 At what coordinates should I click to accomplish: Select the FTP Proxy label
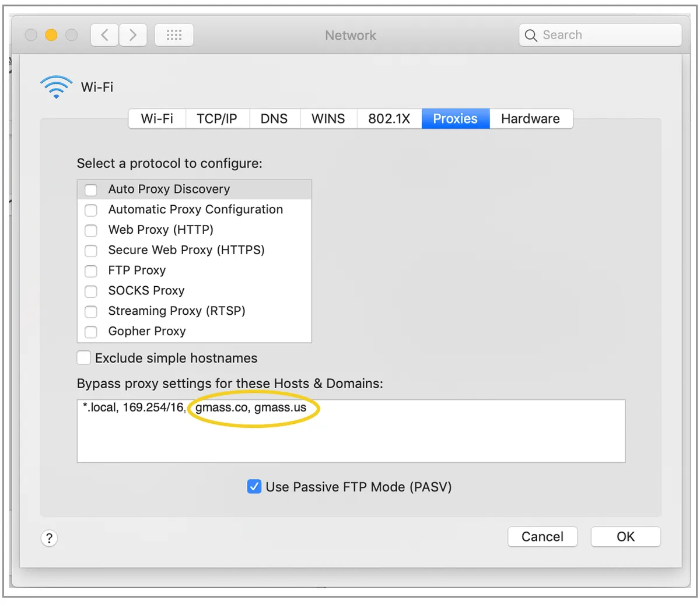137,270
